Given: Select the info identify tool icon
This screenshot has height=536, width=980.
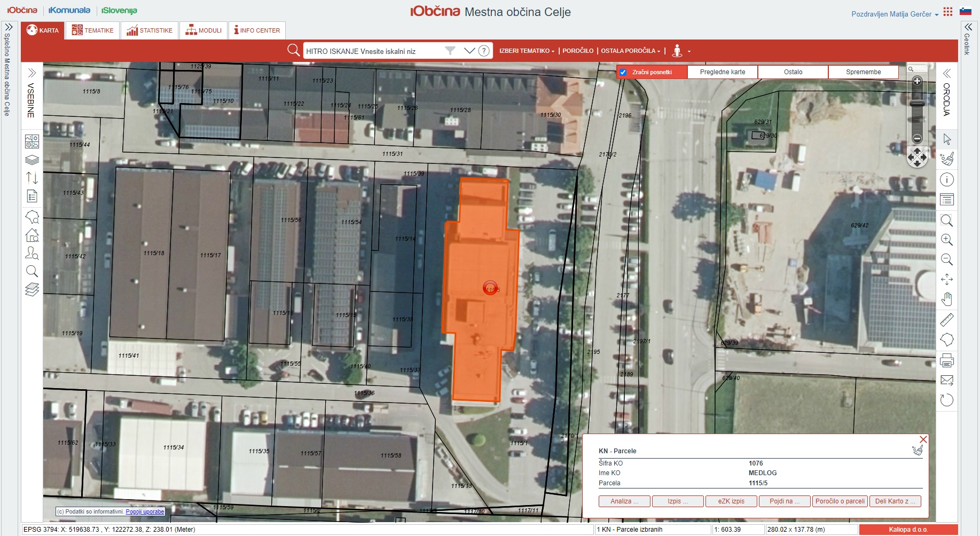Looking at the screenshot, I should (946, 180).
